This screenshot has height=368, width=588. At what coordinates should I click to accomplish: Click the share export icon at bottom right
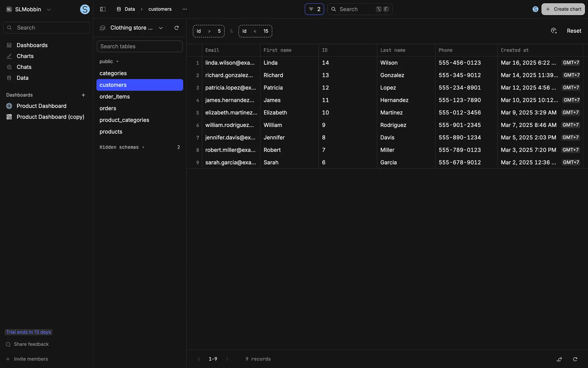[559, 359]
